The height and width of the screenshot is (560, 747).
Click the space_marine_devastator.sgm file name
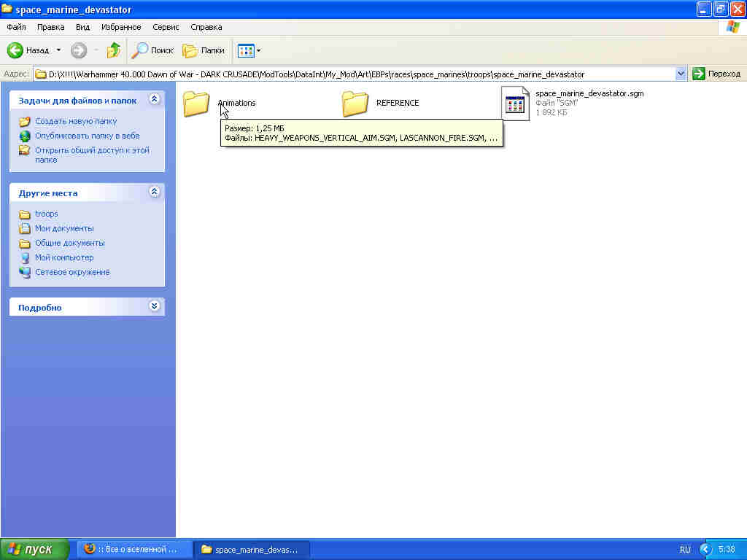click(x=589, y=93)
